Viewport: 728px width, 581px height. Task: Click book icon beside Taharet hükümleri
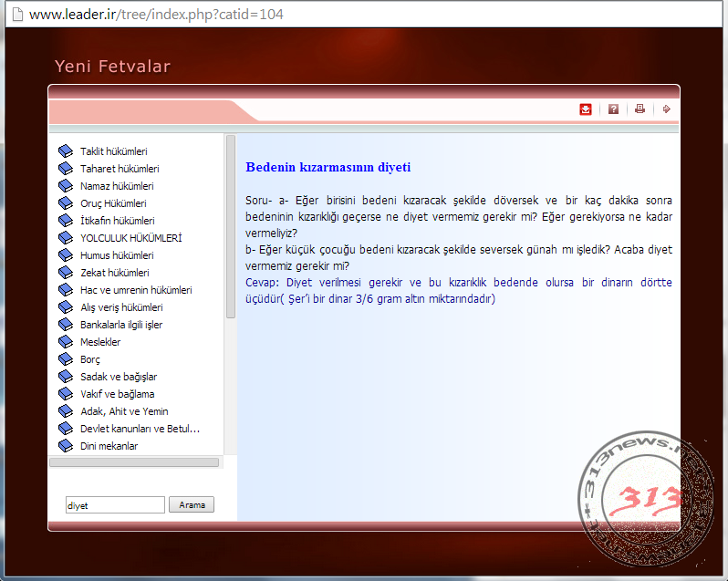click(66, 168)
